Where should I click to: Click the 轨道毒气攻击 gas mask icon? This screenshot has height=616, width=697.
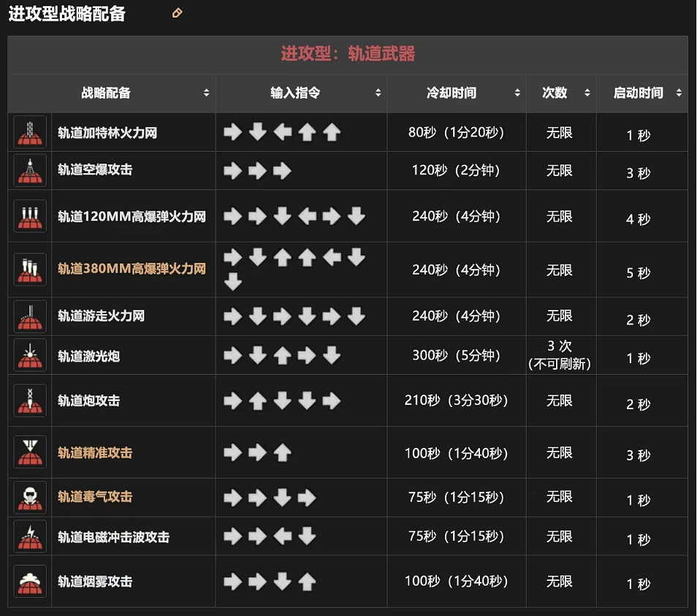click(30, 497)
